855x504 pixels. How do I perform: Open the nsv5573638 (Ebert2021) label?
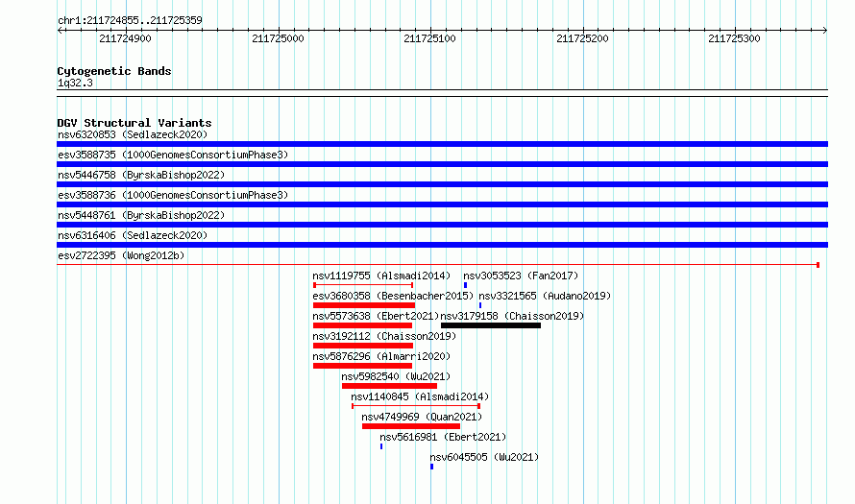[x=376, y=316]
